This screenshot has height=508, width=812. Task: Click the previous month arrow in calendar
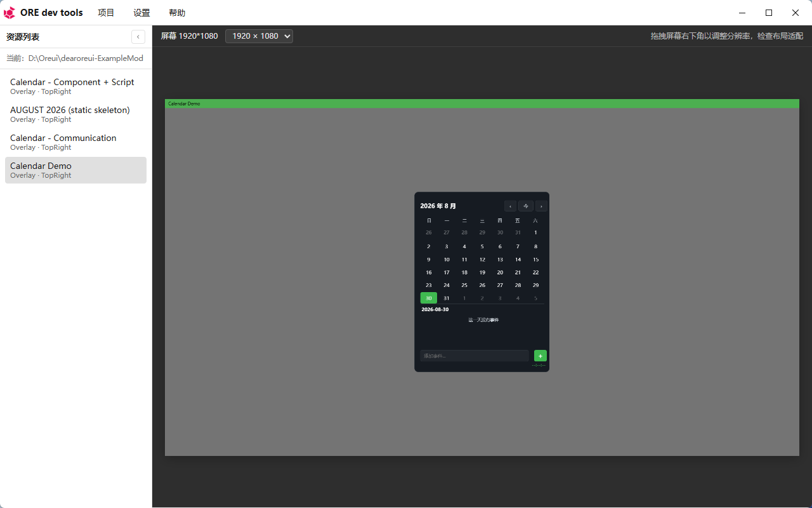click(x=510, y=206)
